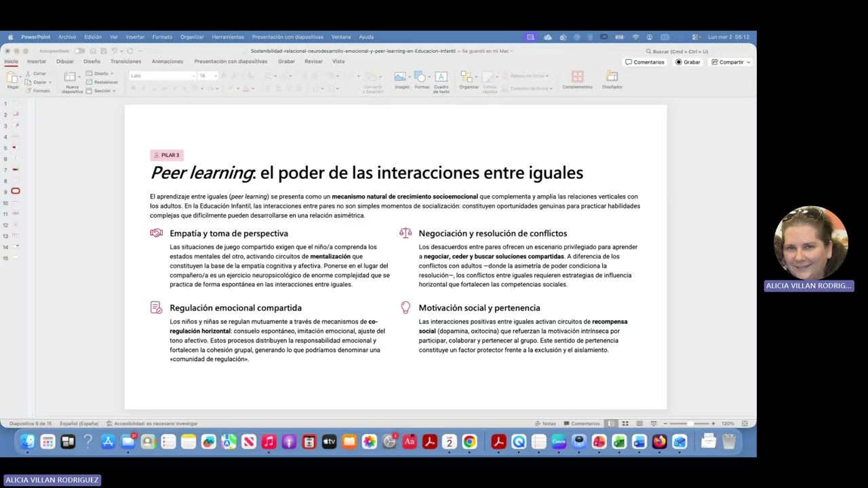Open Complementos add-ins

click(x=577, y=81)
